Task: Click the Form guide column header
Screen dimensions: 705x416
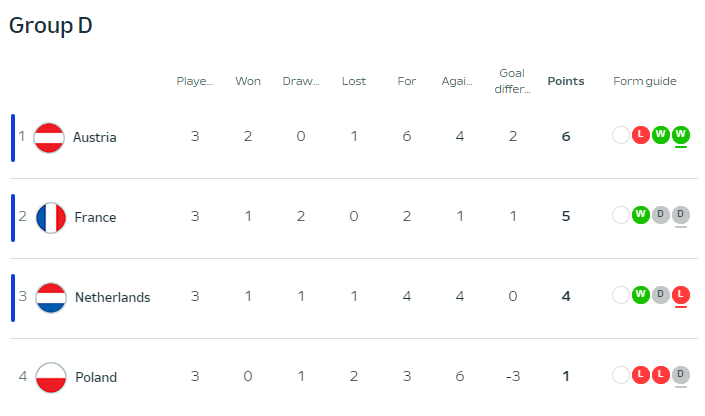Action: pos(645,81)
